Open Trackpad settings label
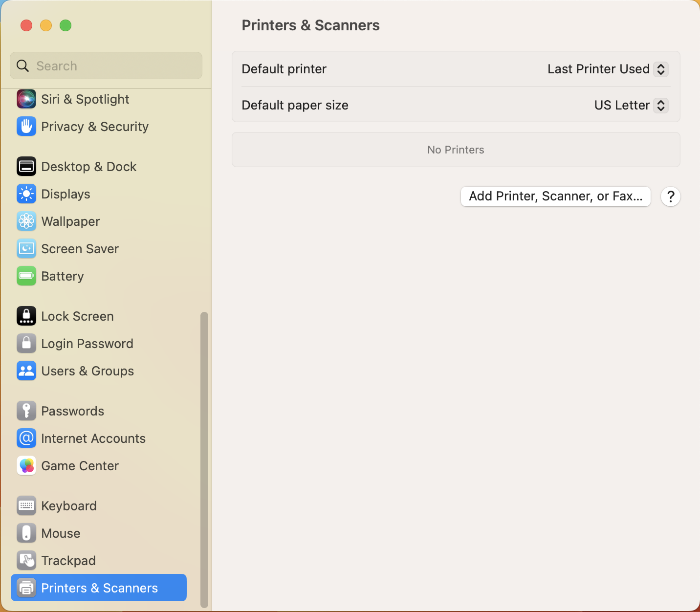The image size is (700, 612). [x=68, y=561]
